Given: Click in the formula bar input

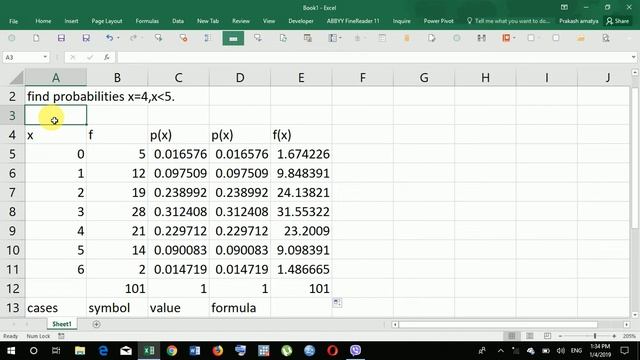Looking at the screenshot, I should pyautogui.click(x=373, y=57).
